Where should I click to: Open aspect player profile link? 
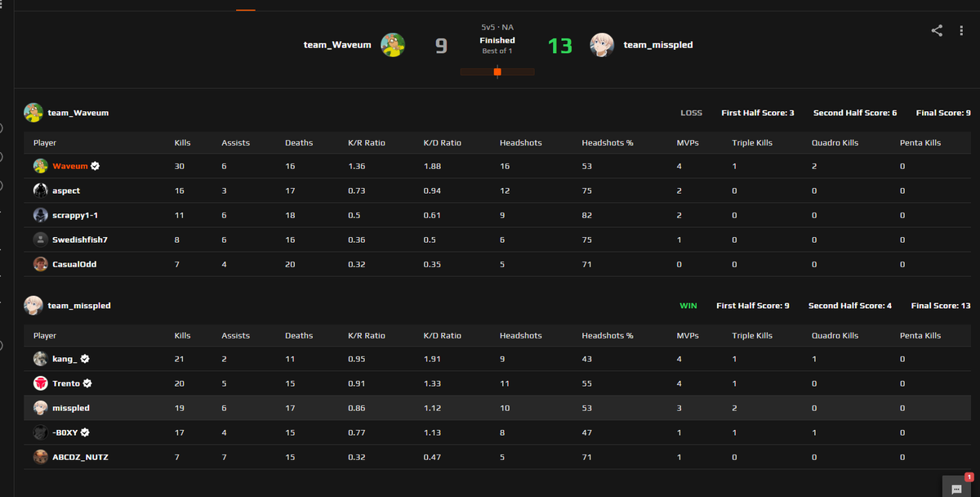[66, 190]
